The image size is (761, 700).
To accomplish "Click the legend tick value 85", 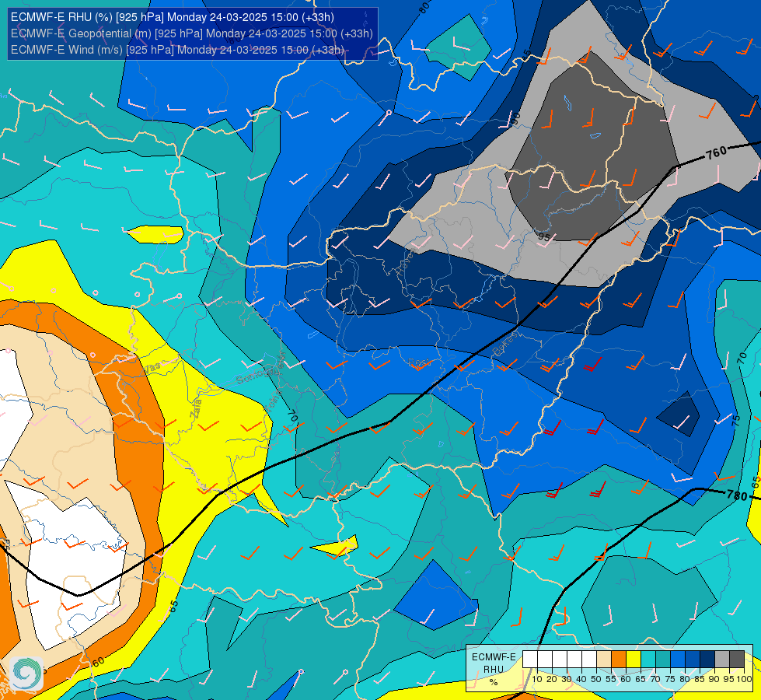I will pos(700,679).
